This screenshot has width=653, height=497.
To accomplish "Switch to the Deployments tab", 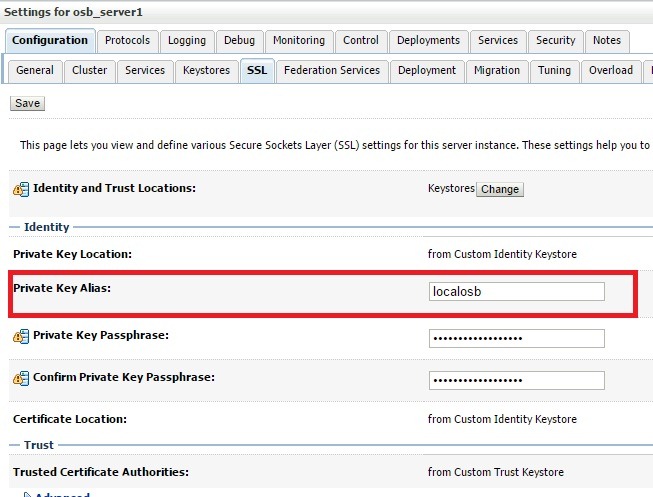I will pyautogui.click(x=428, y=41).
